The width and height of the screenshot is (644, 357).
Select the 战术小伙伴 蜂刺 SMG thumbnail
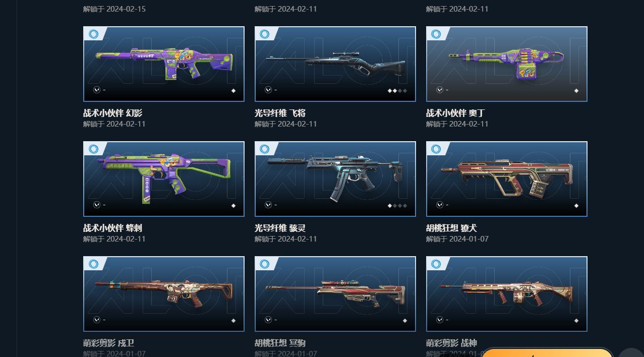pyautogui.click(x=164, y=179)
